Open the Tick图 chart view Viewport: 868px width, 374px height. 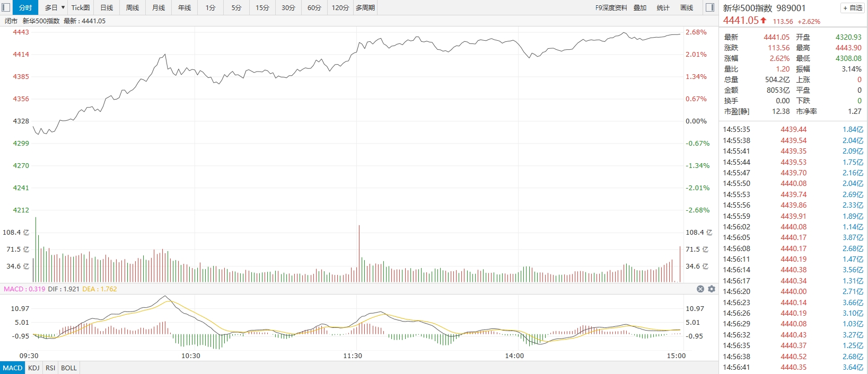[x=81, y=7]
